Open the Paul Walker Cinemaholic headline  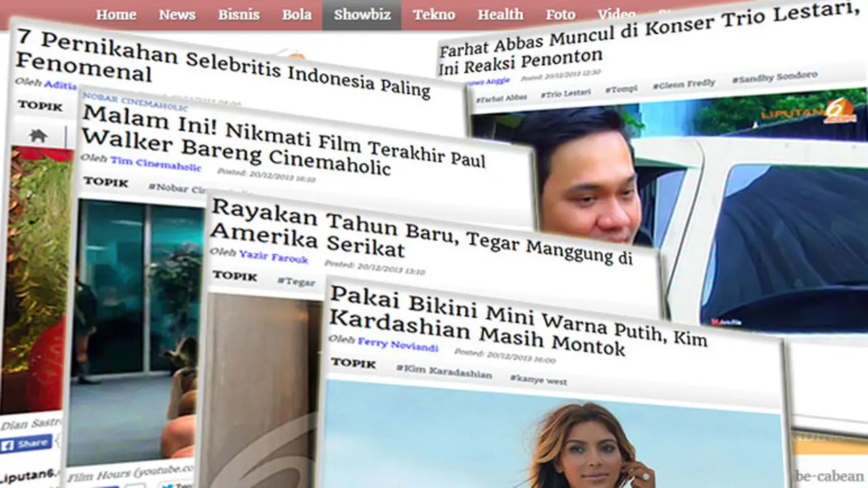coord(283,141)
